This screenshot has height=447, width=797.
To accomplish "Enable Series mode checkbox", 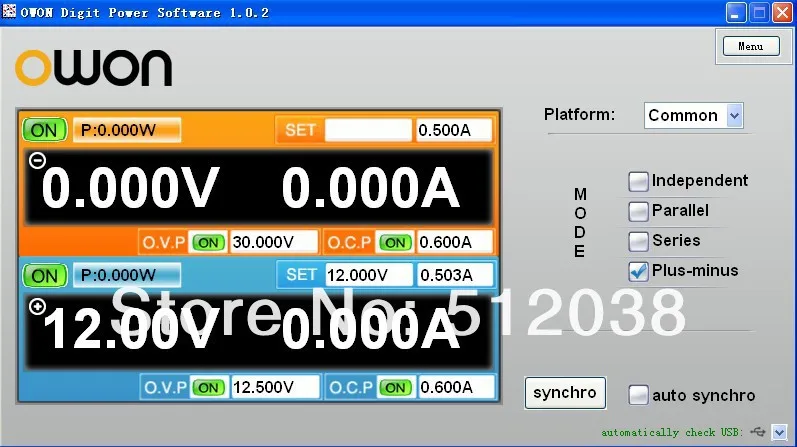I will click(638, 241).
